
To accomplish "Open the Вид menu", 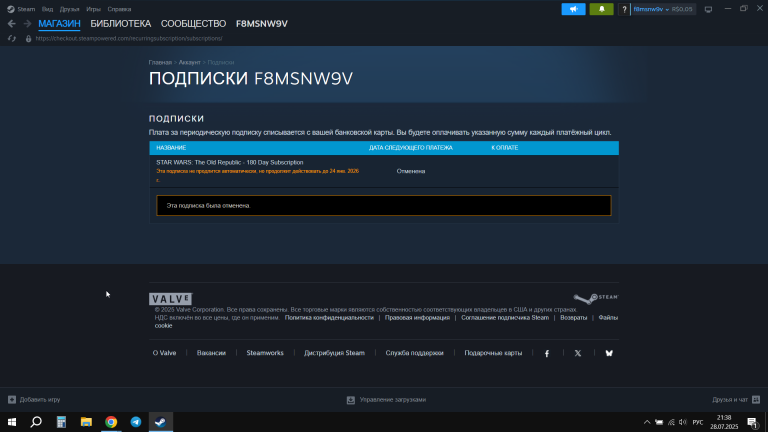I will [48, 9].
